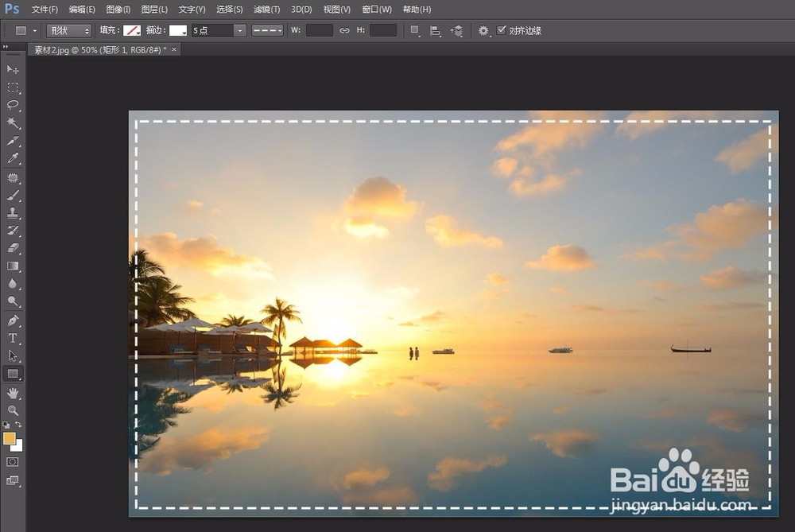Select the Rectangular Marquee tool
This screenshot has height=532, width=795.
pyautogui.click(x=13, y=87)
